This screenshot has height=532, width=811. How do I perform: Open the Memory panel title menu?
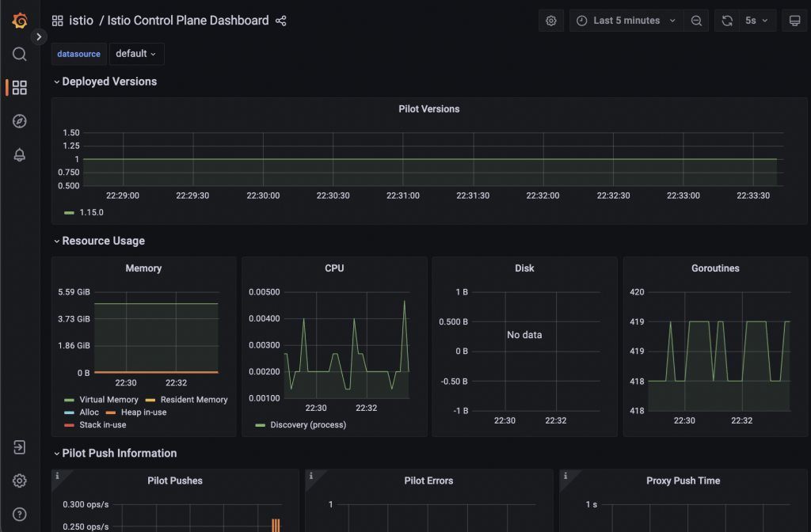click(x=143, y=268)
